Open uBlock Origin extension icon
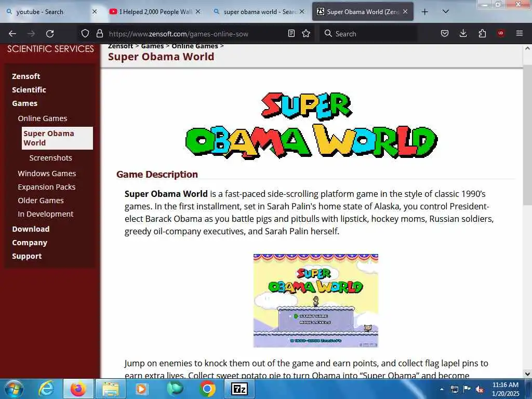 (x=501, y=34)
